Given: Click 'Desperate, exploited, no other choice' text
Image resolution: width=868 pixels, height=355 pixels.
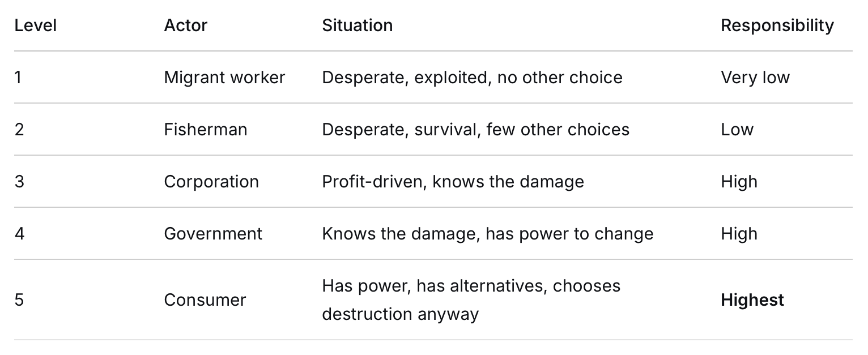Looking at the screenshot, I should [472, 78].
